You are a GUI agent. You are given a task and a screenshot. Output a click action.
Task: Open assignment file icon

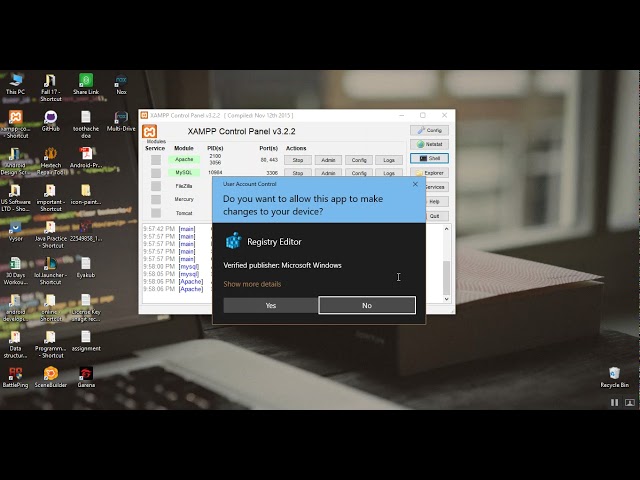click(x=86, y=340)
